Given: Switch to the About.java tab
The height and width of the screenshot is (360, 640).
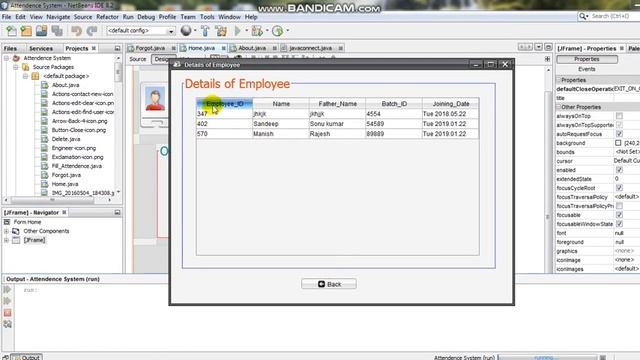Looking at the screenshot, I should (252, 48).
